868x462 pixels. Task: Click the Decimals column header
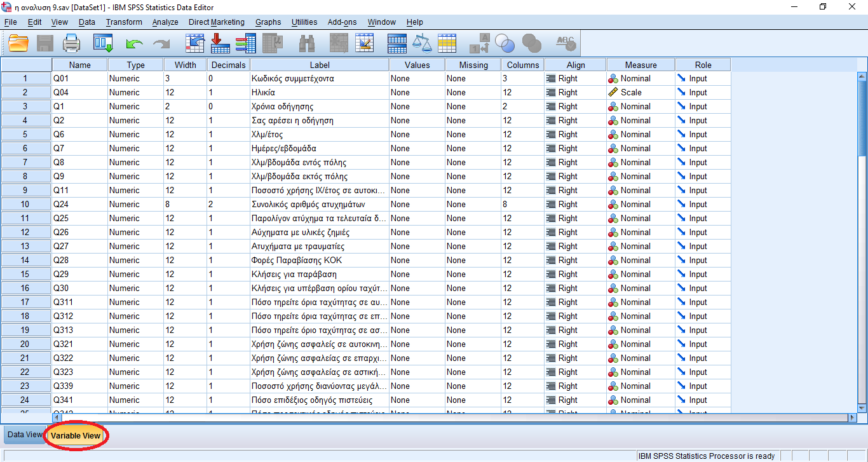[229, 65]
